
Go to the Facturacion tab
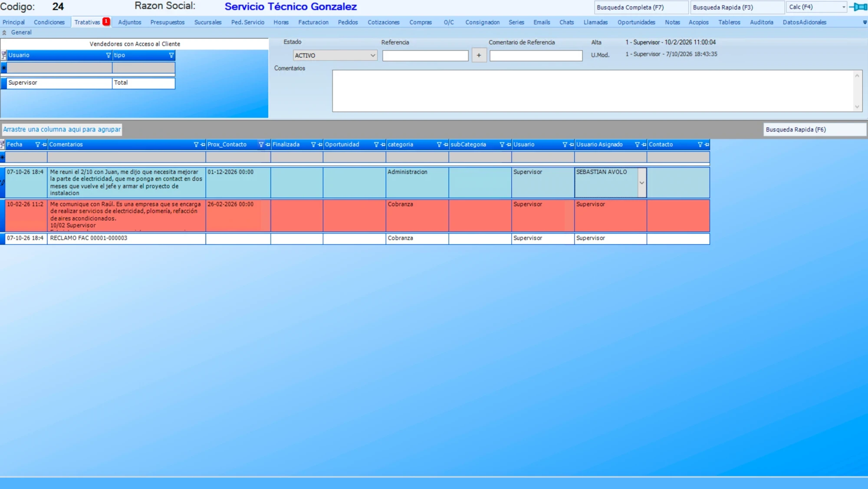point(313,22)
